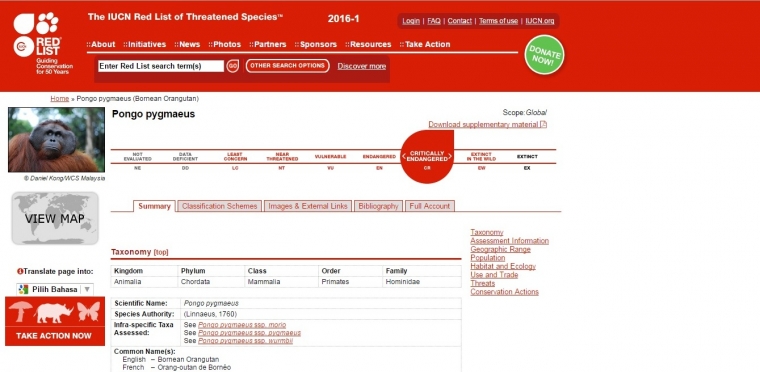This screenshot has width=760, height=372.
Task: Click the mushroom icon in Take Action banner
Action: point(20,311)
